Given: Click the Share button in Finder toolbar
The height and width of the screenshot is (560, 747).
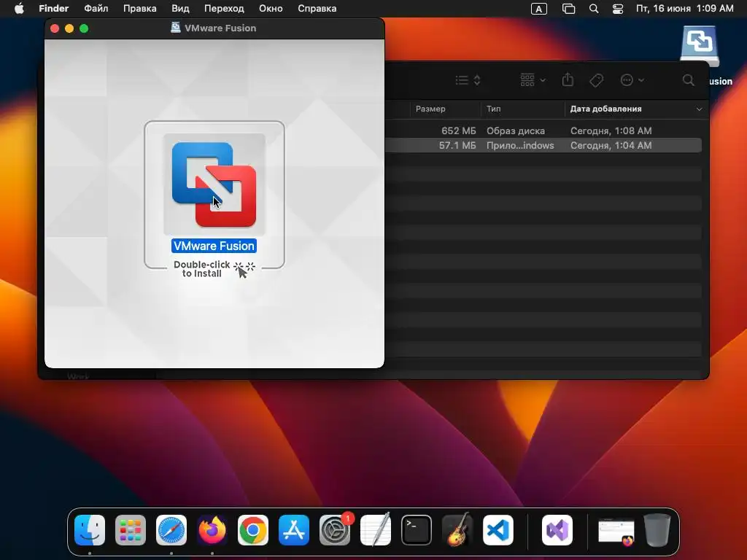Looking at the screenshot, I should [x=568, y=79].
